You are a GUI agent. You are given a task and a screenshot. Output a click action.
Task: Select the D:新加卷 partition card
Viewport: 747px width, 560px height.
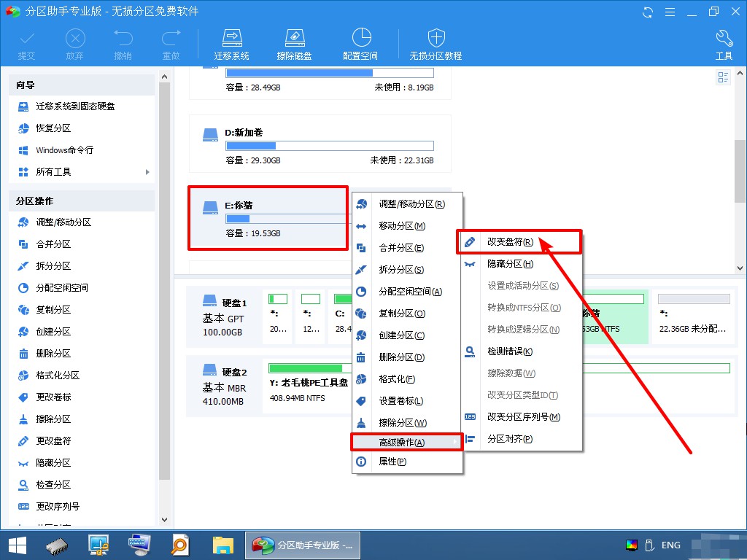pos(320,144)
